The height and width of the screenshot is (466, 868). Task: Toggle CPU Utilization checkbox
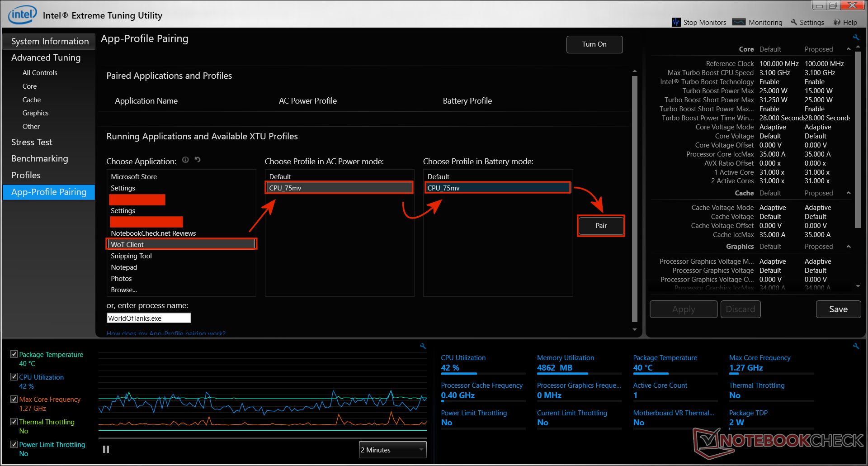[x=14, y=377]
